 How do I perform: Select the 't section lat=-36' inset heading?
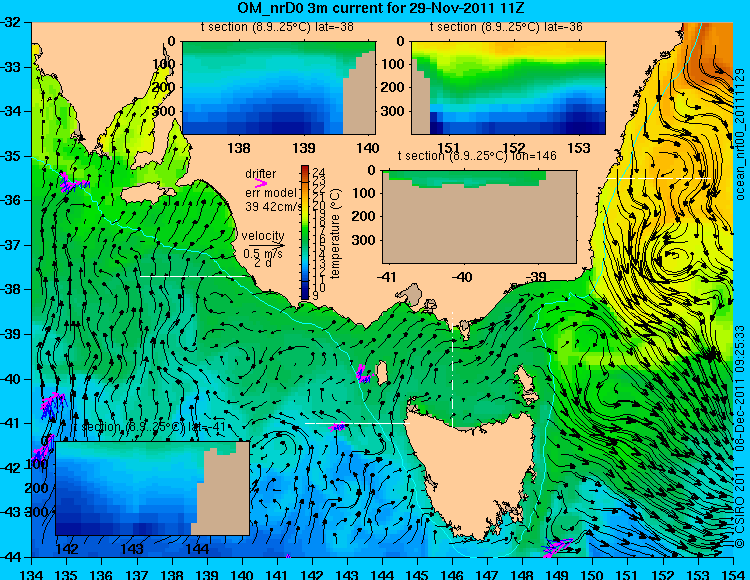point(506,27)
